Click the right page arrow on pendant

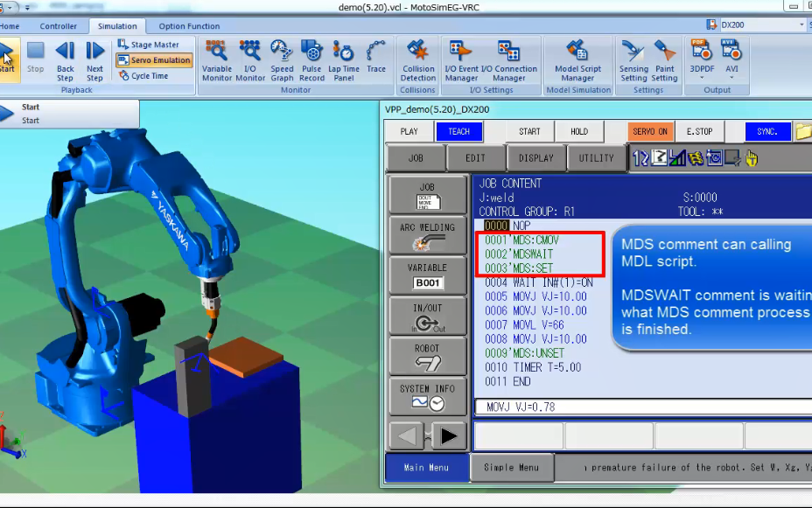(449, 435)
